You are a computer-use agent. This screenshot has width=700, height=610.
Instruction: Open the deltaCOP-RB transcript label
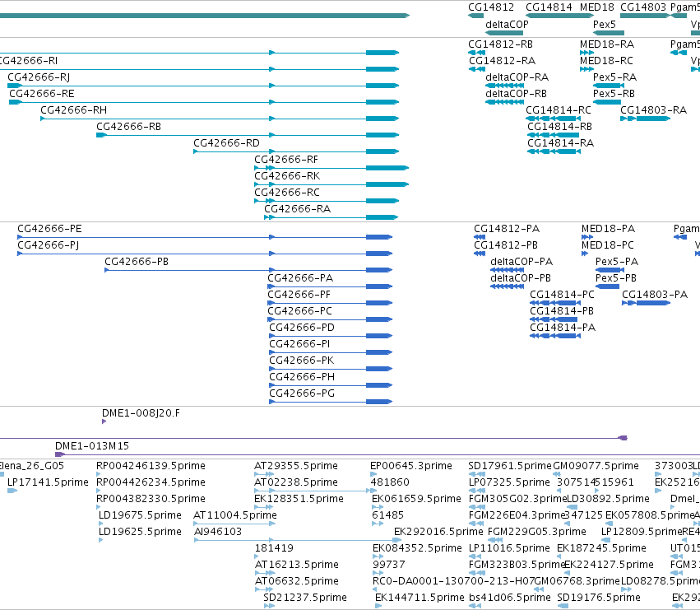pyautogui.click(x=516, y=95)
